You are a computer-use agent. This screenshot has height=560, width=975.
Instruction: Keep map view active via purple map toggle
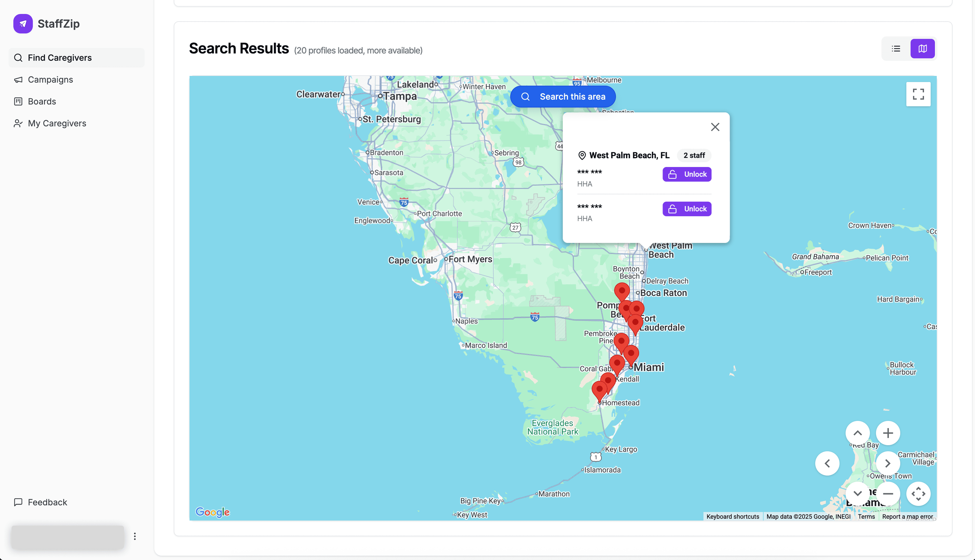click(x=922, y=48)
